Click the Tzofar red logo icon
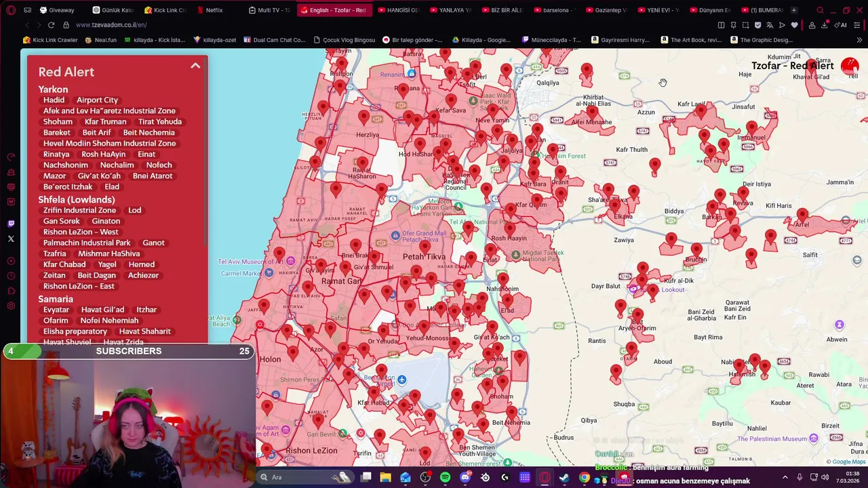This screenshot has width=868, height=488. point(850,66)
